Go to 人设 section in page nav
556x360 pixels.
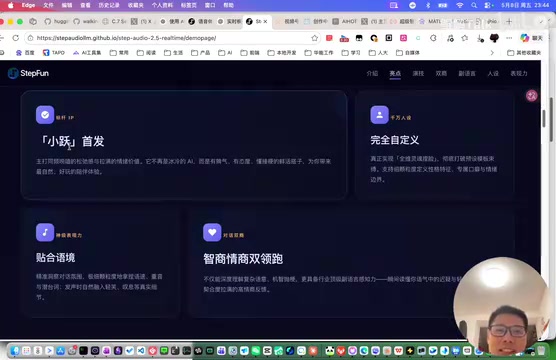[493, 73]
